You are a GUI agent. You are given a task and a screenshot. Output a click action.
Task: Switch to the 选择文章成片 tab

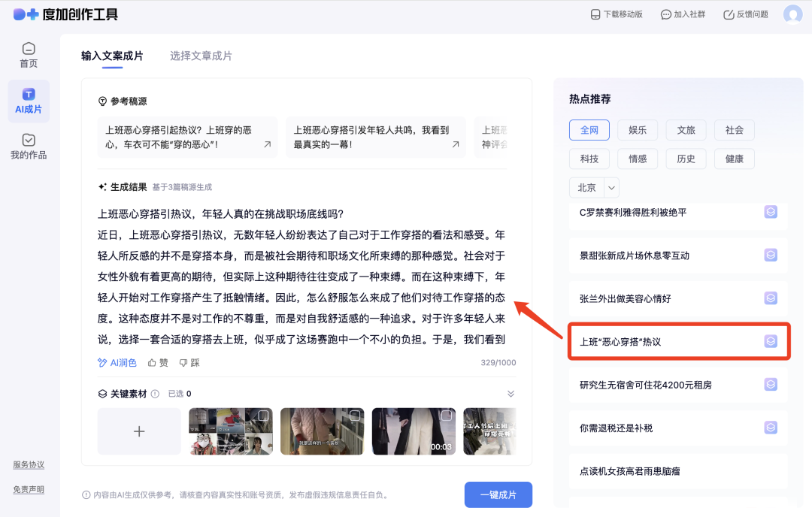(201, 55)
